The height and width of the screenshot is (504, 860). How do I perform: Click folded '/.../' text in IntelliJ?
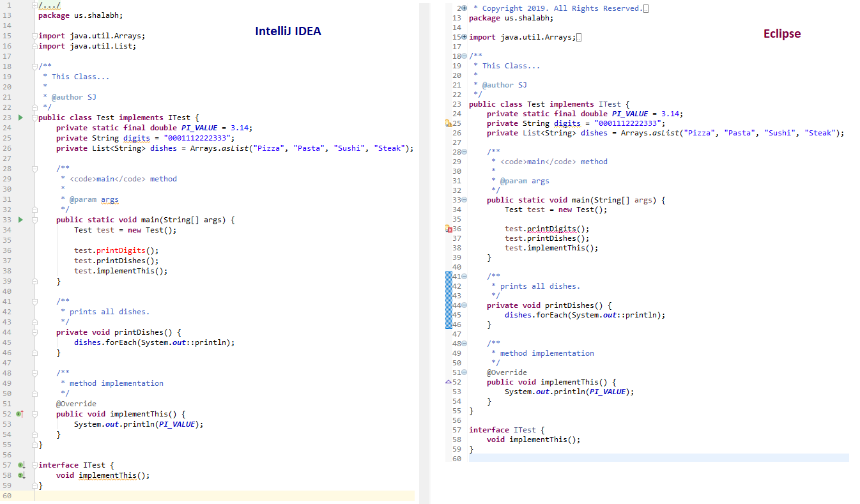pyautogui.click(x=49, y=5)
